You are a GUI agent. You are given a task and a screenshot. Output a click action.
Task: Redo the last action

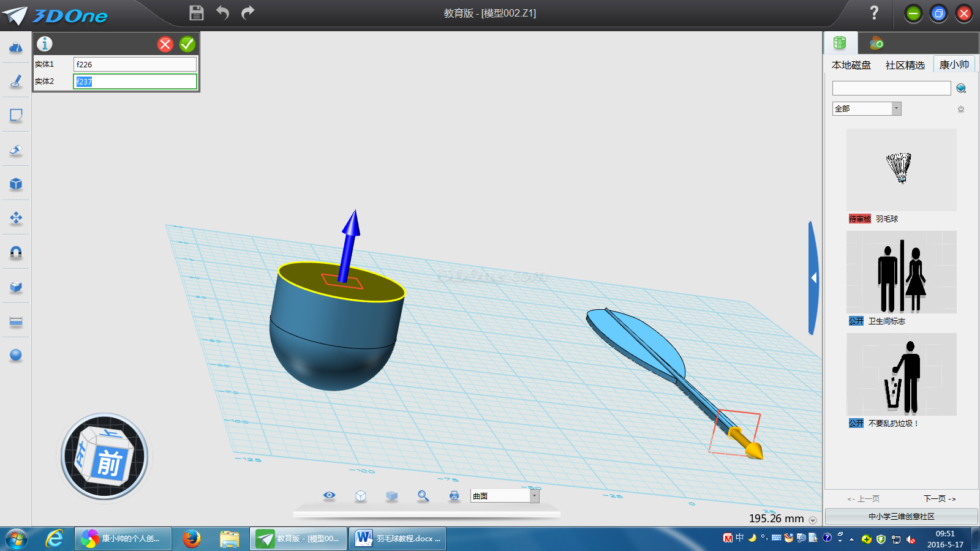(x=247, y=13)
